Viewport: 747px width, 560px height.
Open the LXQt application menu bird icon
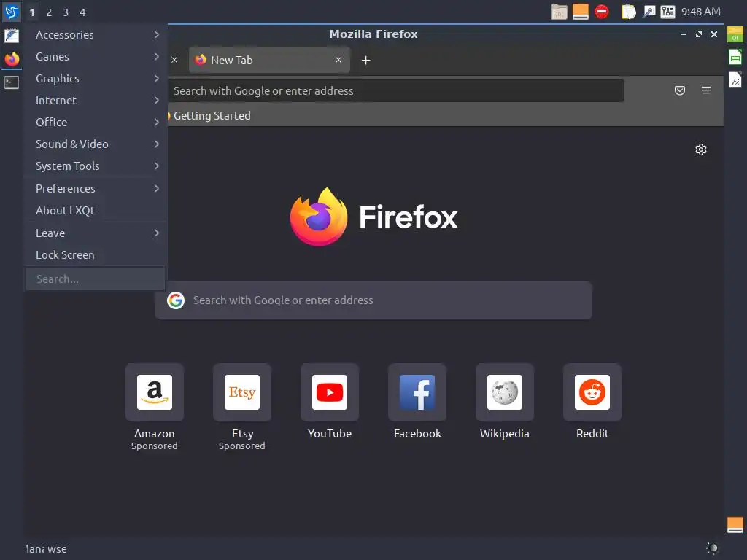(12, 12)
